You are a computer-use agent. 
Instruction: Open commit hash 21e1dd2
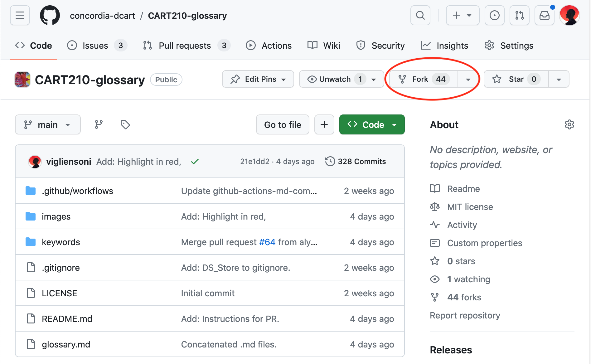tap(255, 161)
